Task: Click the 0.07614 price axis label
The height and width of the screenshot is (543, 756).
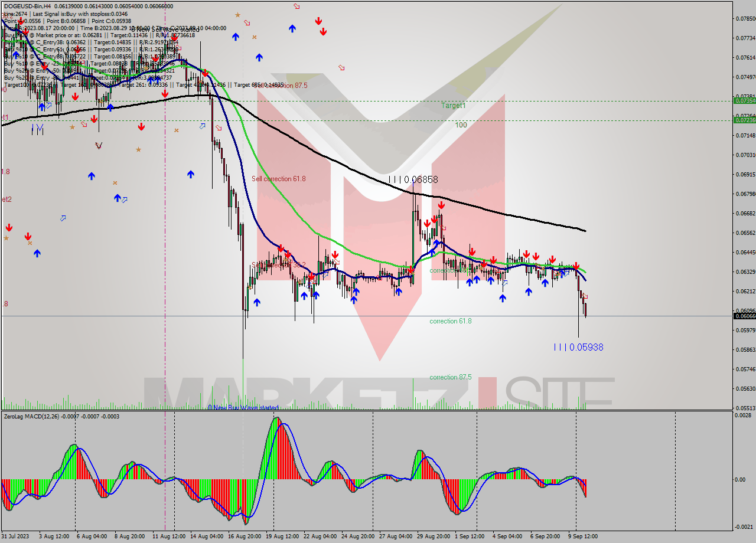Action: (746, 57)
